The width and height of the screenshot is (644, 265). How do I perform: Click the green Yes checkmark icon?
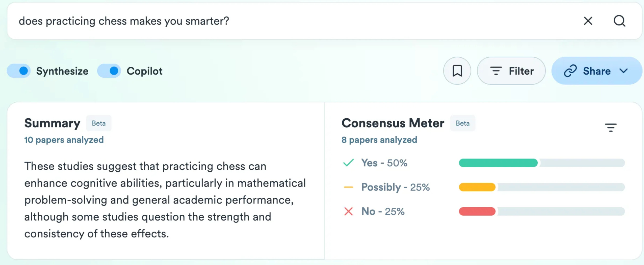[x=349, y=163]
